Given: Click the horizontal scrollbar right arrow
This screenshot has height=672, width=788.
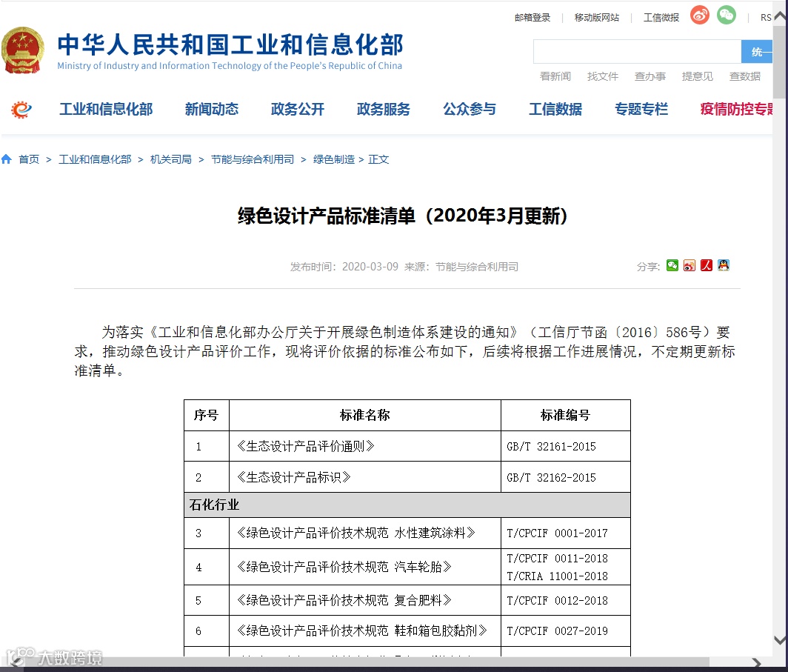Looking at the screenshot, I should 756,663.
